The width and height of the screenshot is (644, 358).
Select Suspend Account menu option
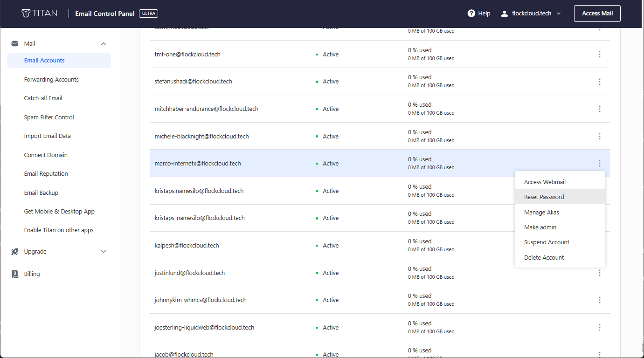pos(560,242)
